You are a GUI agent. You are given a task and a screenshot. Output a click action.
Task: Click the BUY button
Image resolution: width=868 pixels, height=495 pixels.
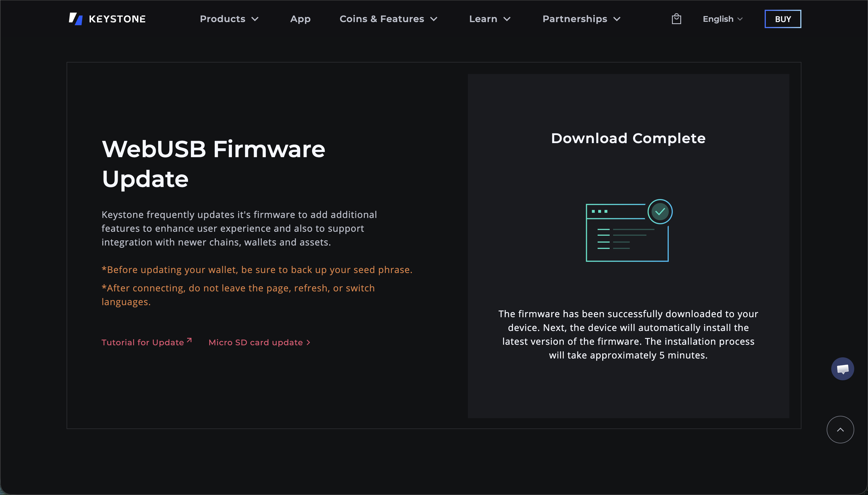tap(782, 19)
